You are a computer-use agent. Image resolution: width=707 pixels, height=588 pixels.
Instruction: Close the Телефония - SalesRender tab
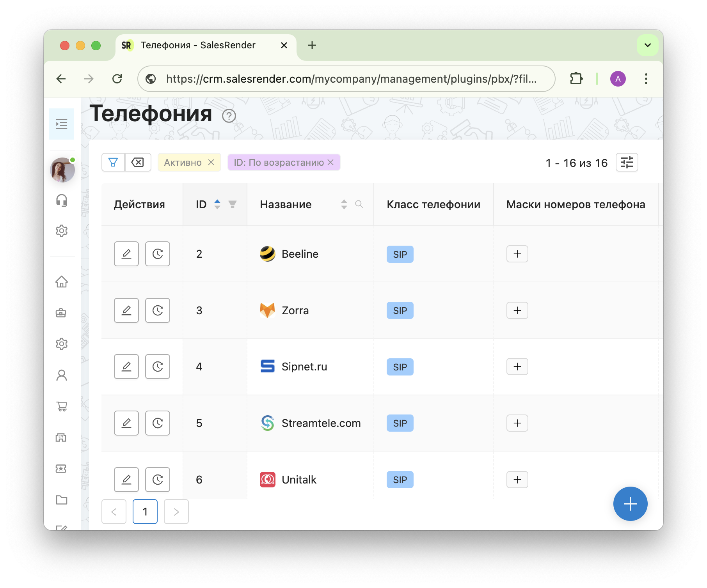coord(284,45)
